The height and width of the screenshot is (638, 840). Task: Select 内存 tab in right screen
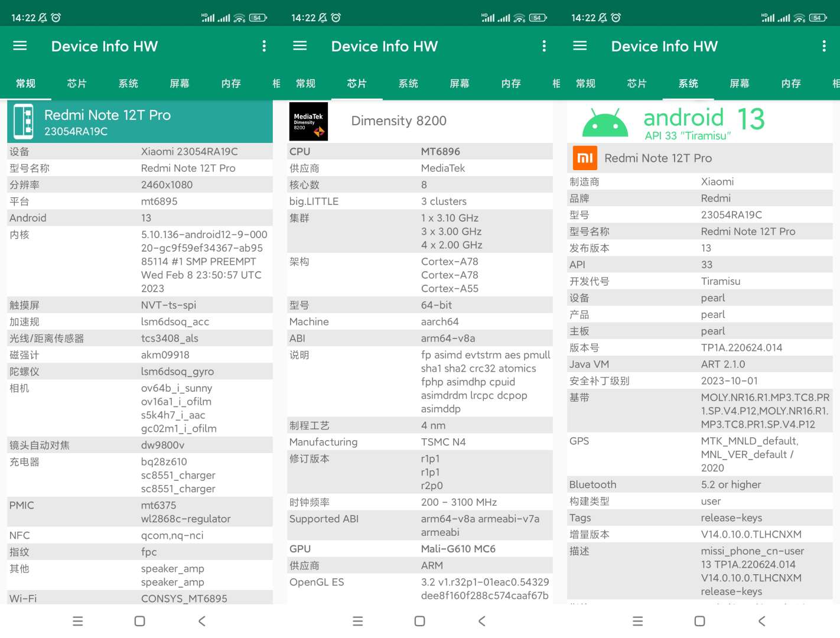pyautogui.click(x=791, y=83)
